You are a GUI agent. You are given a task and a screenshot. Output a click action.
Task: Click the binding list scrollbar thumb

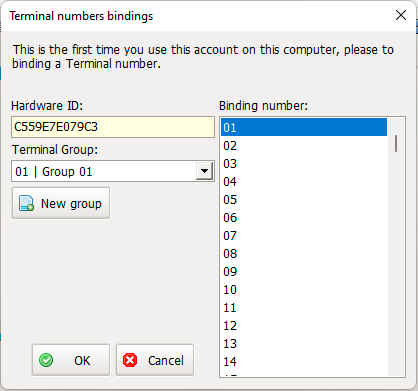click(x=396, y=143)
